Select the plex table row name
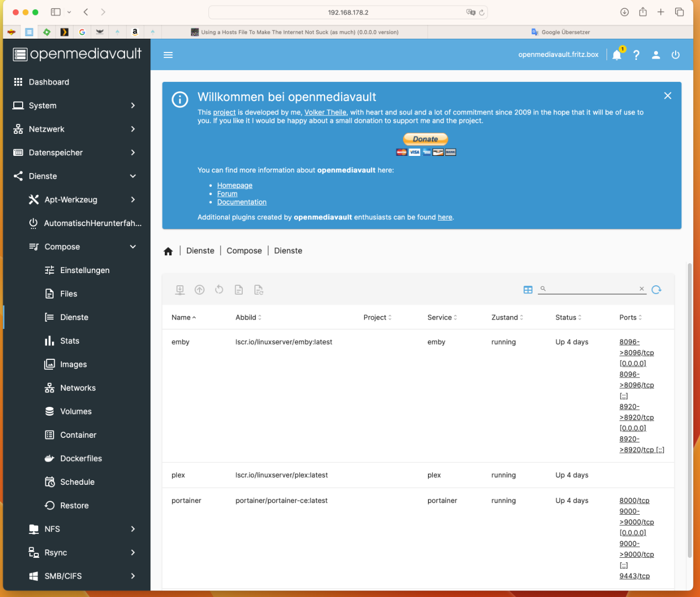This screenshot has height=597, width=700. coord(178,475)
